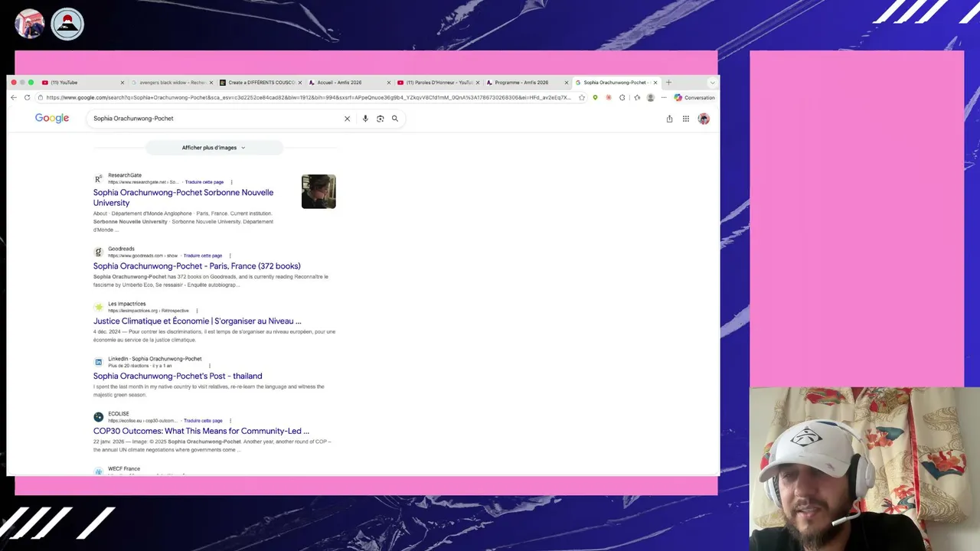Click Traduire cette page for Goodreads
This screenshot has width=980, height=551.
point(203,256)
